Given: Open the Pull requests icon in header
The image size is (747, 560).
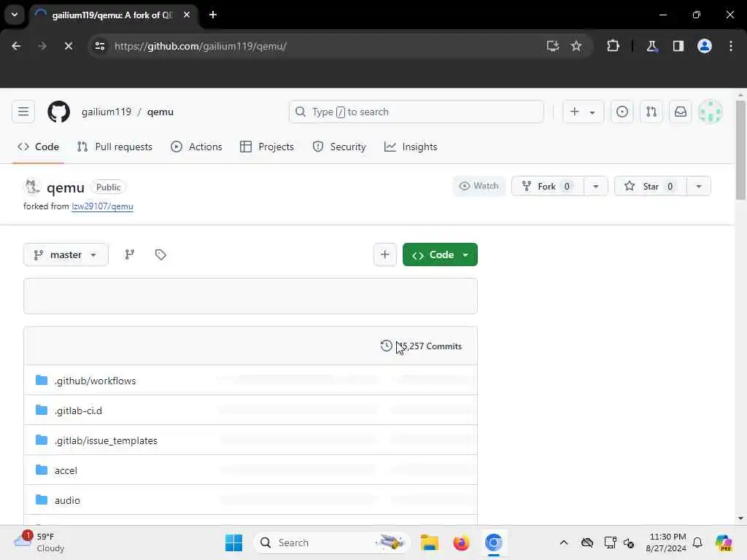Looking at the screenshot, I should click(651, 112).
